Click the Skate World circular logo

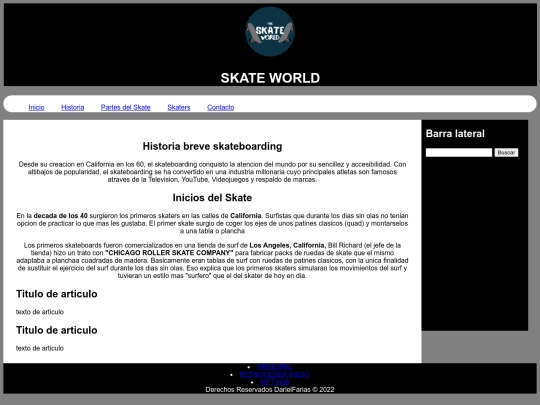click(270, 31)
